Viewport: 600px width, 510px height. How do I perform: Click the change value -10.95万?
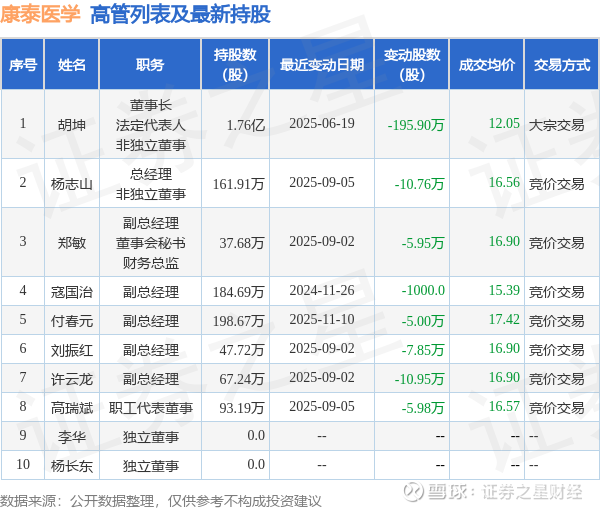coord(419,379)
